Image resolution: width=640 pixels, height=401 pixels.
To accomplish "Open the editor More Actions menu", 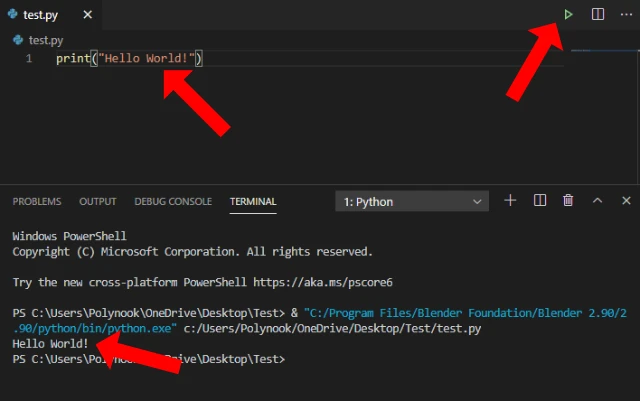I will point(626,15).
